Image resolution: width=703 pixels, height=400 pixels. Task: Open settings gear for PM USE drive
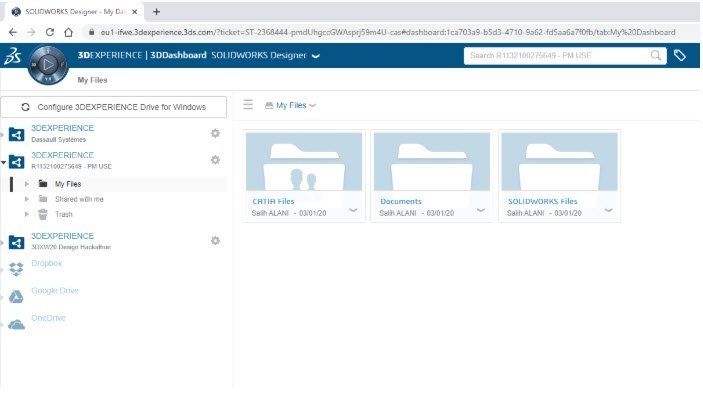pyautogui.click(x=215, y=160)
